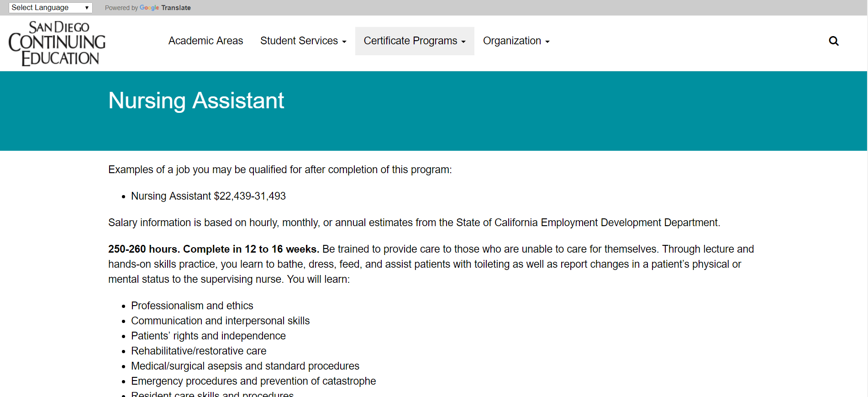Click "Emergency procedures and prevention of catastrophe" item
The image size is (868, 397).
(253, 381)
